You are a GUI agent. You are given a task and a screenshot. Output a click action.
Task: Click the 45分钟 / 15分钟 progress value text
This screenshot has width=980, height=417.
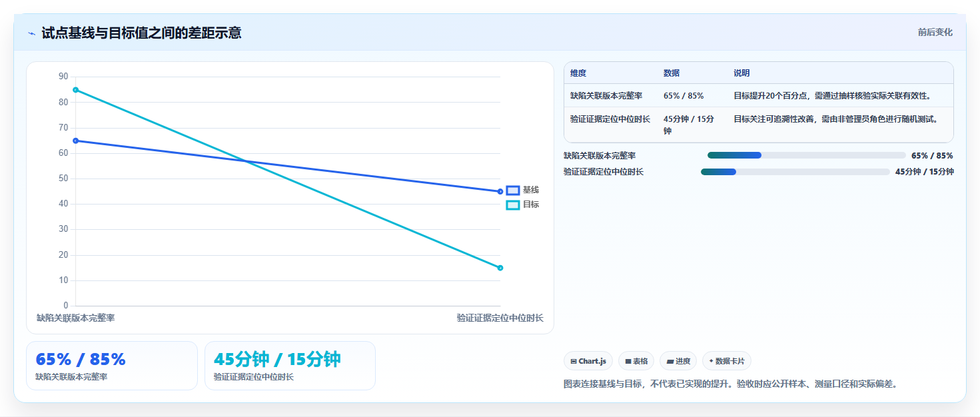click(x=925, y=172)
